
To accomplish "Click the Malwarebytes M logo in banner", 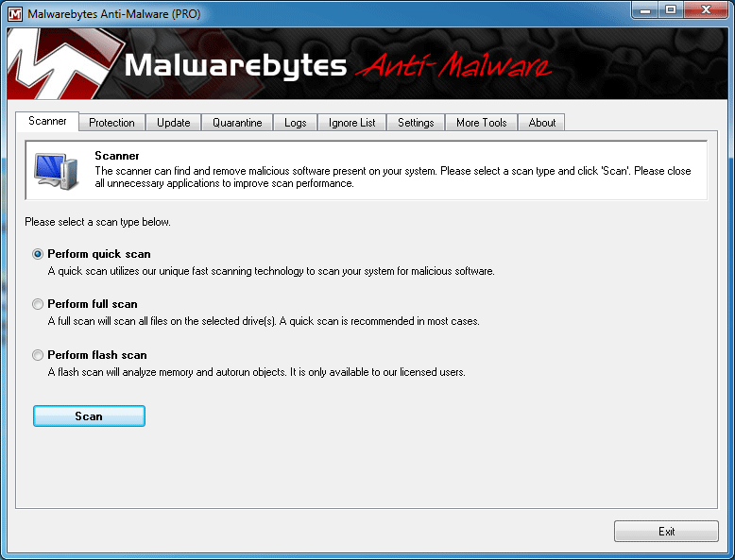I will click(63, 63).
